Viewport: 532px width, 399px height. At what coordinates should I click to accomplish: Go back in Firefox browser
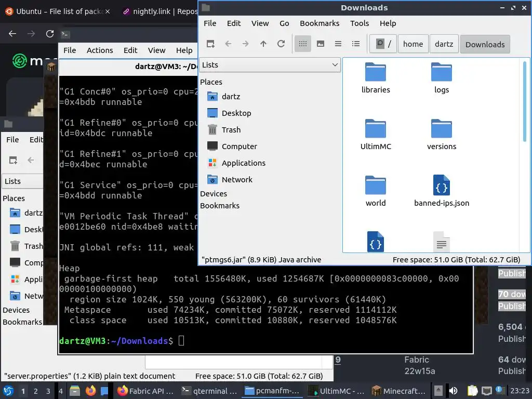click(12, 34)
